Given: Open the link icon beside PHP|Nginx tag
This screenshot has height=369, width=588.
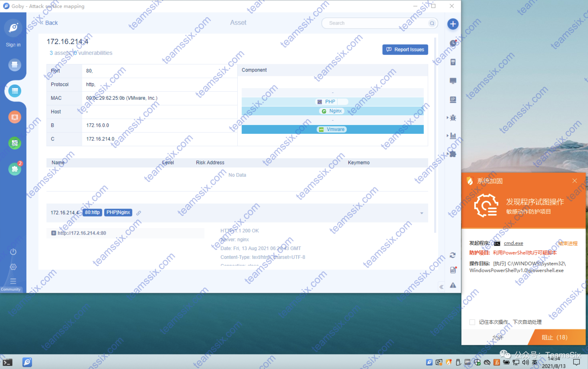Looking at the screenshot, I should pos(138,213).
